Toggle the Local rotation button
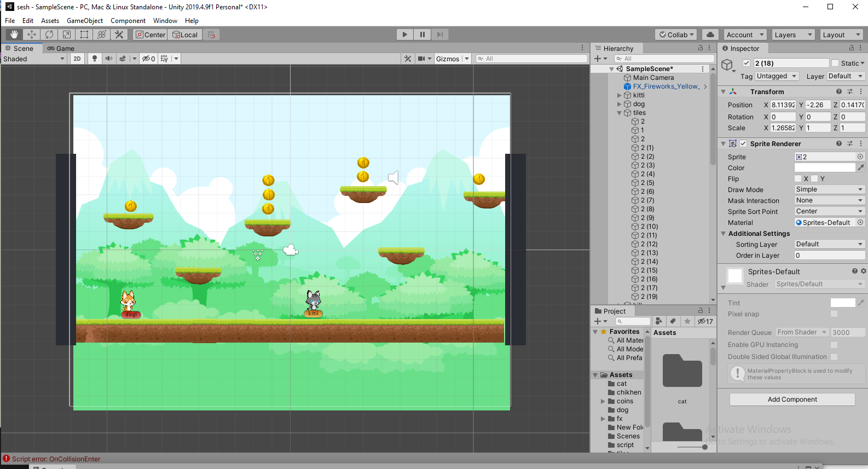Image resolution: width=868 pixels, height=469 pixels. (x=185, y=34)
